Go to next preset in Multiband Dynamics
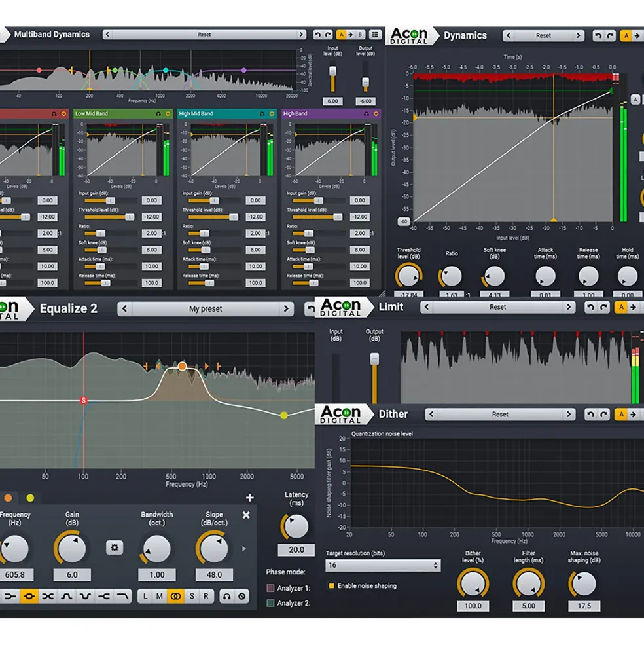644x645 pixels. point(301,35)
